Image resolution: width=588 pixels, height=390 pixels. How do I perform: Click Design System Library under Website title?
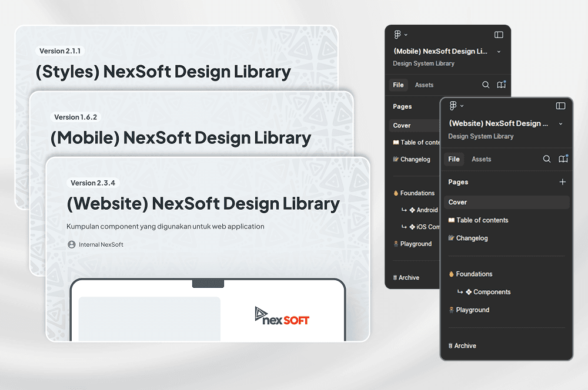coord(481,136)
